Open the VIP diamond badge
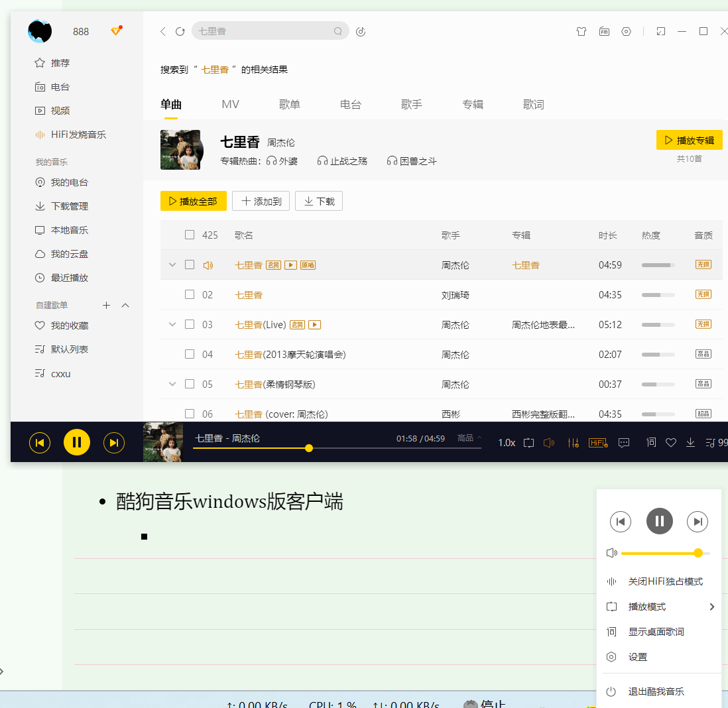The height and width of the screenshot is (708, 728). 116,30
